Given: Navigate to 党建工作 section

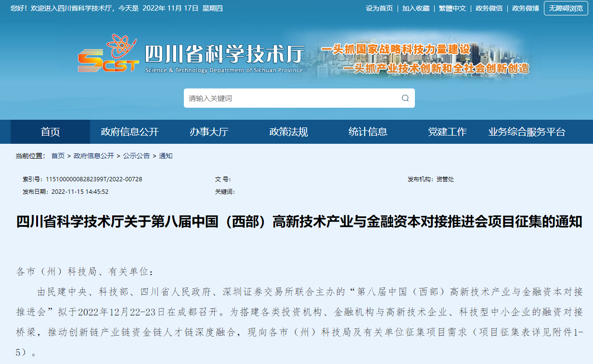Looking at the screenshot, I should [x=447, y=132].
